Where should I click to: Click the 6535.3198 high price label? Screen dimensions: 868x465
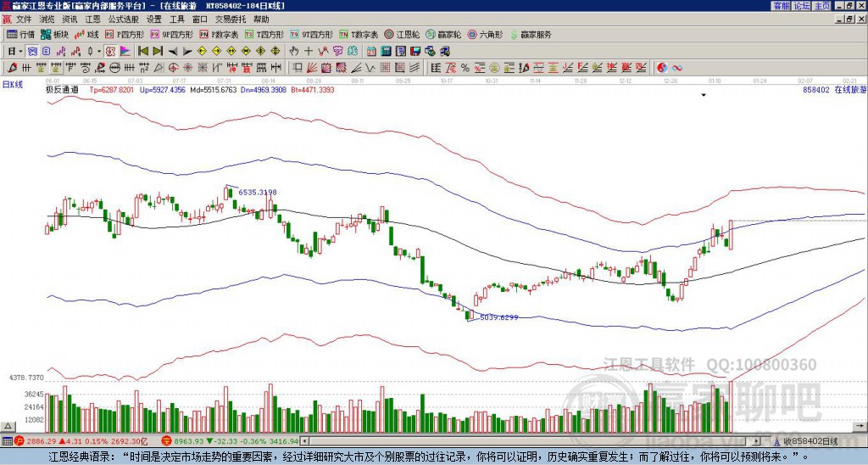pos(258,193)
